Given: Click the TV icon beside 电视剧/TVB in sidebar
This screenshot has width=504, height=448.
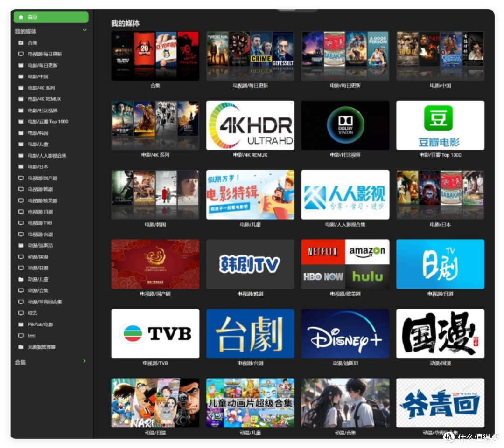Looking at the screenshot, I should pos(21,223).
